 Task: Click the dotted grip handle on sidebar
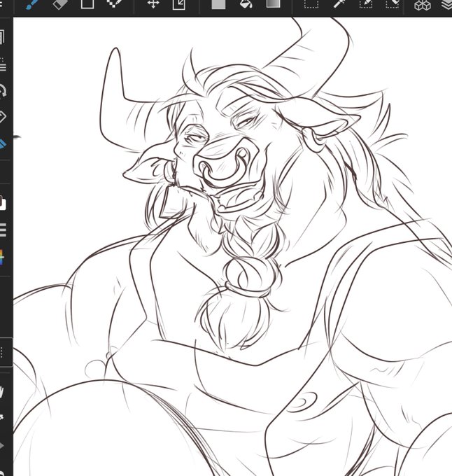point(2,352)
